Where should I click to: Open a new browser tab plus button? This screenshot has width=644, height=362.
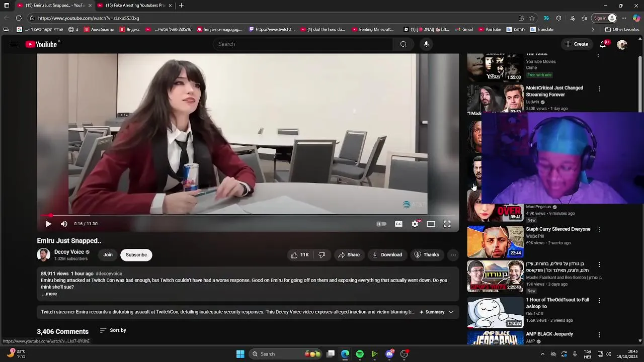point(181,6)
